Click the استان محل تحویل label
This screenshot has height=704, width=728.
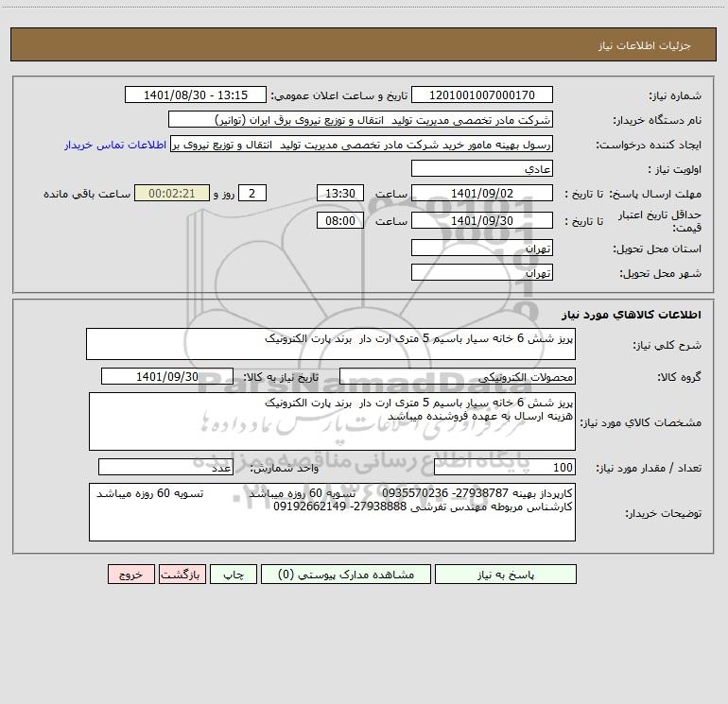tap(657, 249)
